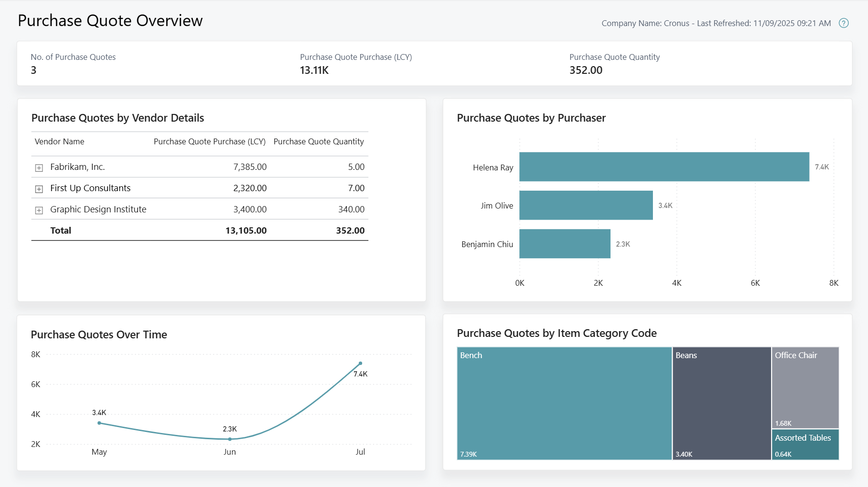The width and height of the screenshot is (868, 487).
Task: Sort by the Vendor Name column header
Action: (x=59, y=141)
